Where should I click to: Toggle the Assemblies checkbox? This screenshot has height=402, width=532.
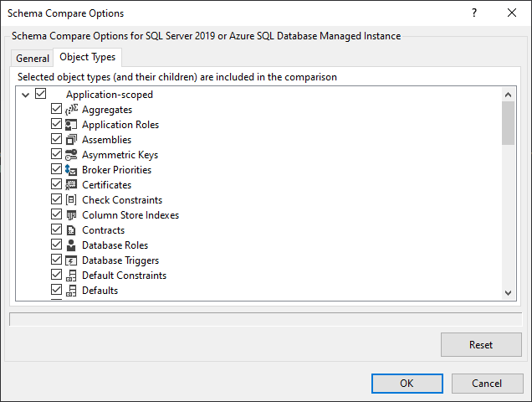[56, 139]
